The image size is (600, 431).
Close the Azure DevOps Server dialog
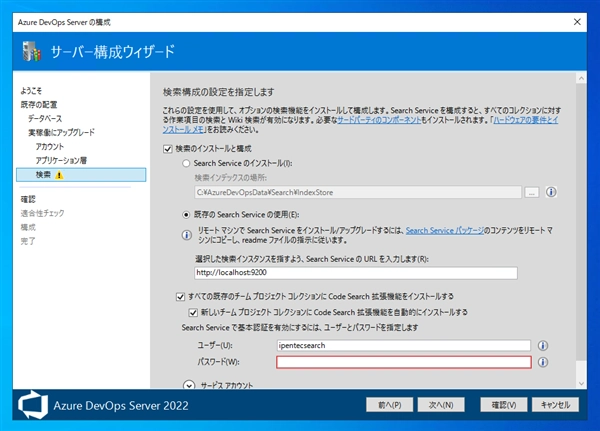coord(577,22)
